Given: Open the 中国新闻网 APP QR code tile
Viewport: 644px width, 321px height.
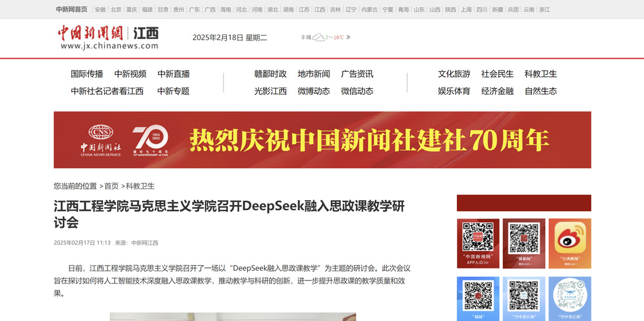Looking at the screenshot, I should [478, 243].
